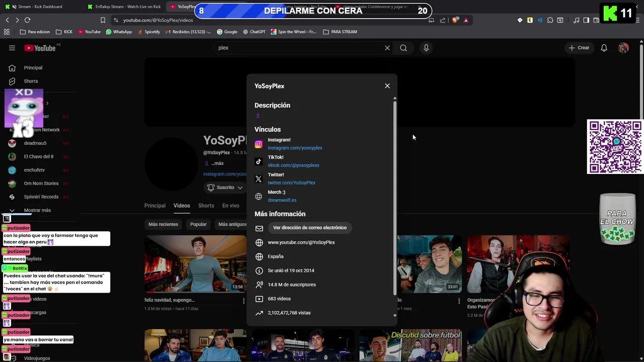Start voice search with the microphone

[426, 48]
